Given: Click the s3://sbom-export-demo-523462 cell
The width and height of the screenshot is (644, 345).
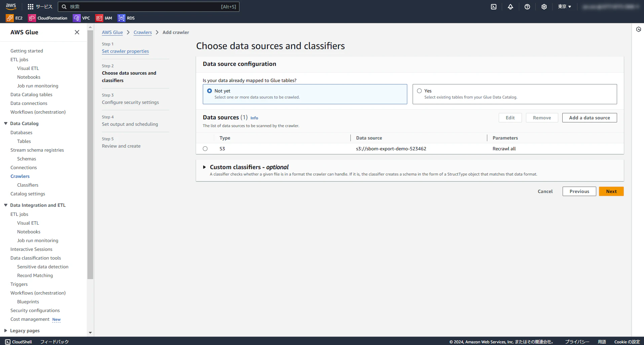Looking at the screenshot, I should pos(391,149).
